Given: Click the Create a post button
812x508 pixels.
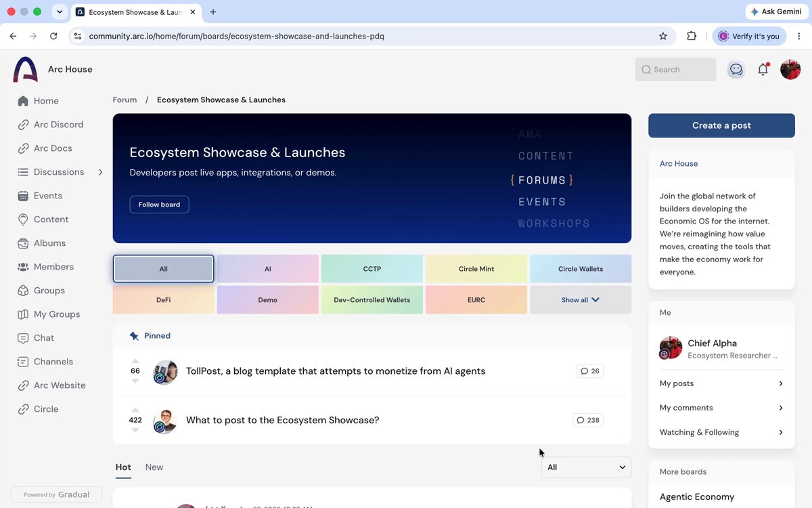Looking at the screenshot, I should (721, 125).
